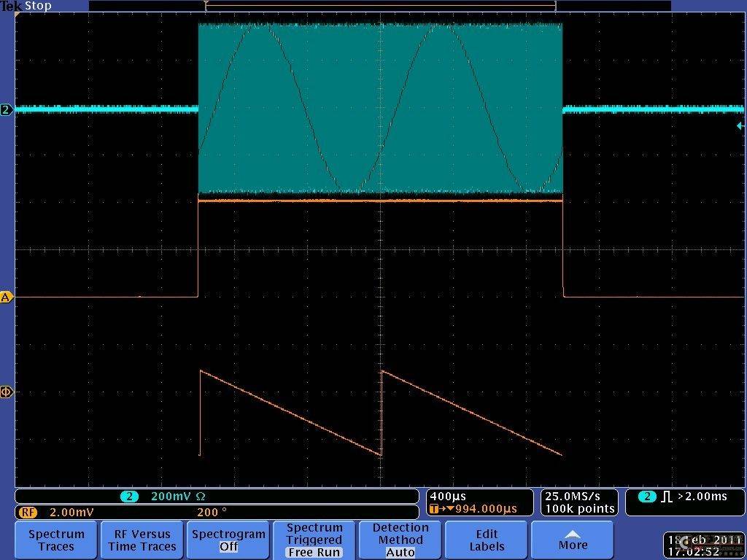Click the record view bar at top
The height and width of the screenshot is (560, 747).
379,6
